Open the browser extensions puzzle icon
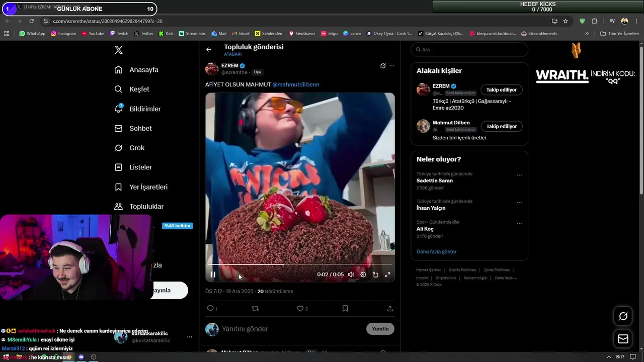This screenshot has height=362, width=644. pos(595,21)
